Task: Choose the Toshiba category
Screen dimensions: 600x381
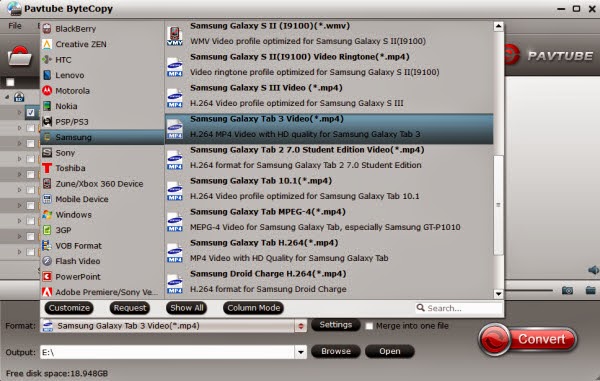Action: click(x=102, y=168)
